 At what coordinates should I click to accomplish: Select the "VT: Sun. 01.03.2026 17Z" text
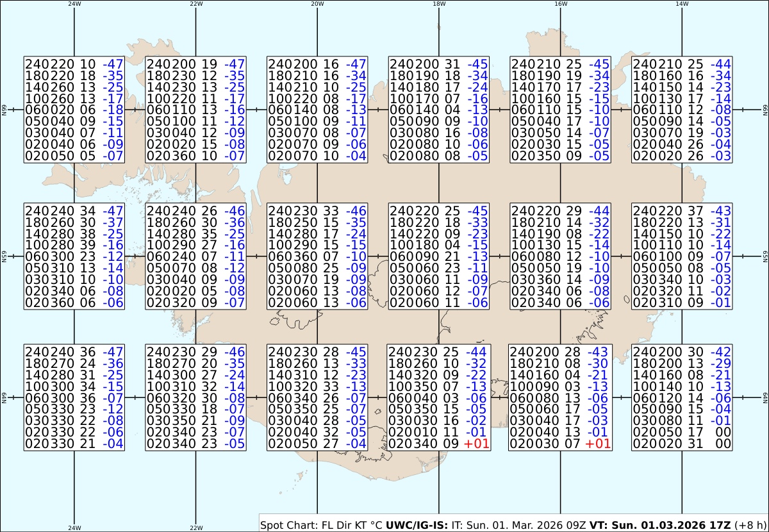pyautogui.click(x=660, y=524)
